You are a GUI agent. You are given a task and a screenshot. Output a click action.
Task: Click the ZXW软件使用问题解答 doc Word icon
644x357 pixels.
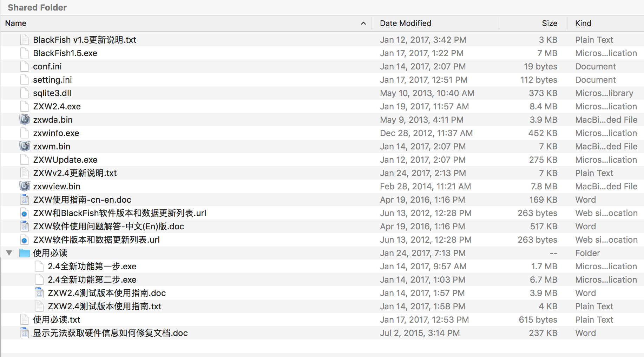pos(25,226)
